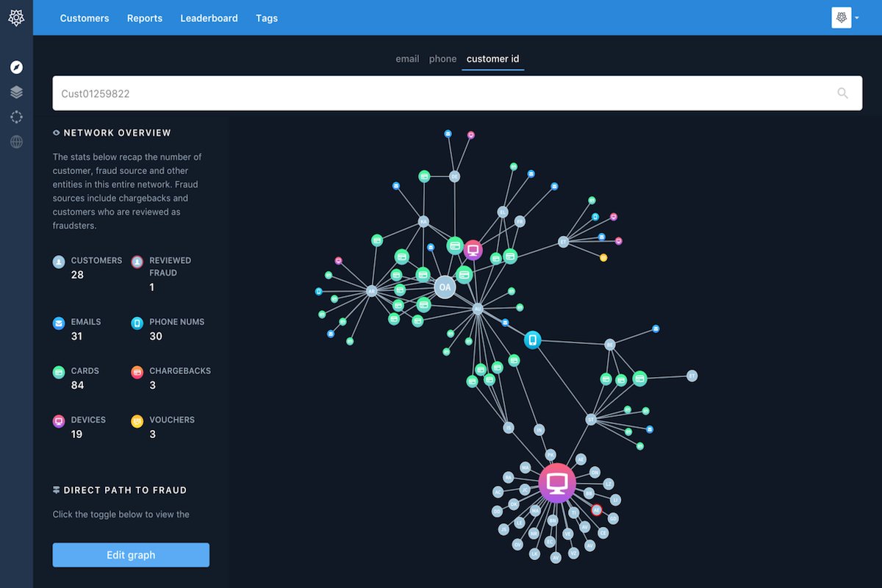Open the compass explore view in sidebar

point(16,68)
